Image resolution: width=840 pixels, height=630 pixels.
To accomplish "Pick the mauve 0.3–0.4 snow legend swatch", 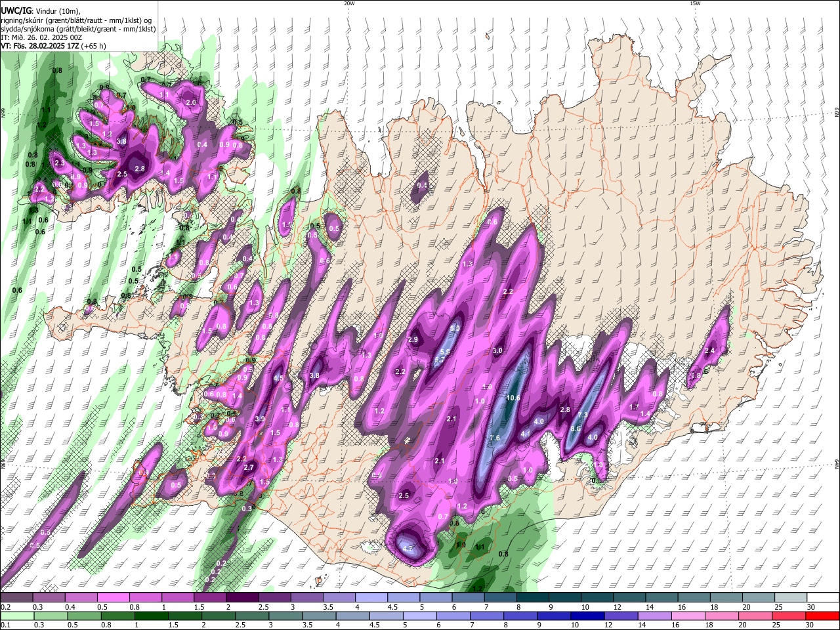I will [x=49, y=598].
